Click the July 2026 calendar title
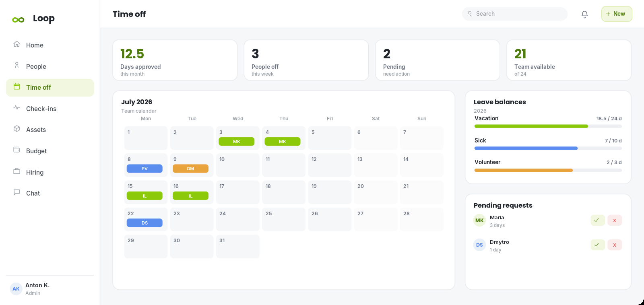 click(x=136, y=102)
